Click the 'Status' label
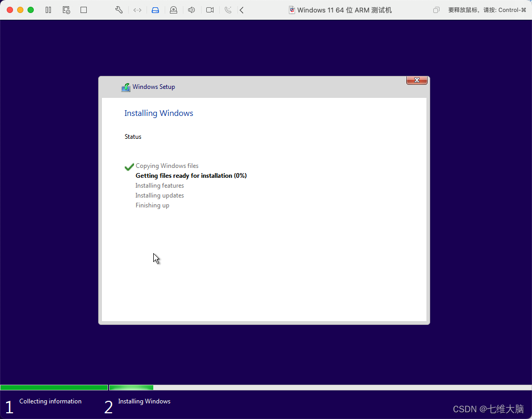532x419 pixels. pos(132,137)
